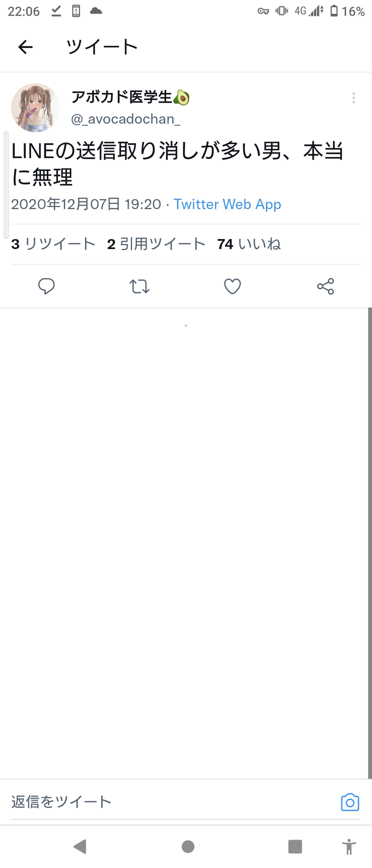Image resolution: width=372 pixels, height=868 pixels.
Task: View the 2 引用ツイート list
Action: [156, 244]
